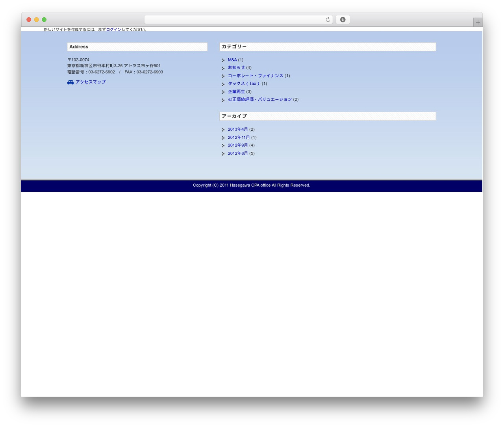Open the 2013年4月 archive
This screenshot has height=427, width=504.
[238, 130]
